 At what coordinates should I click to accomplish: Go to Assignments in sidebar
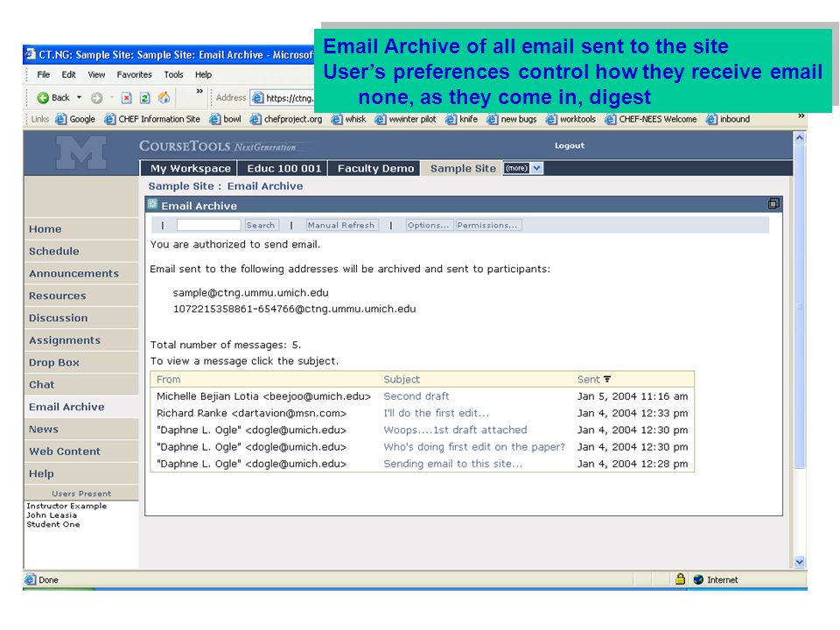(x=80, y=340)
